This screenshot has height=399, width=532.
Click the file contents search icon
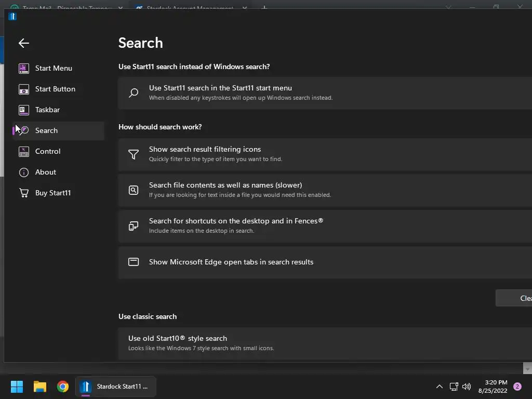pyautogui.click(x=134, y=190)
